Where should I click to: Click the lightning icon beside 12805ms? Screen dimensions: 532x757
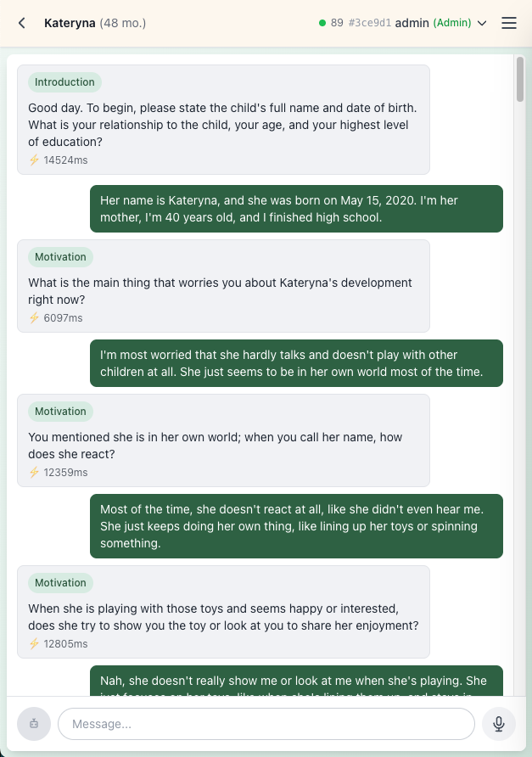(35, 643)
